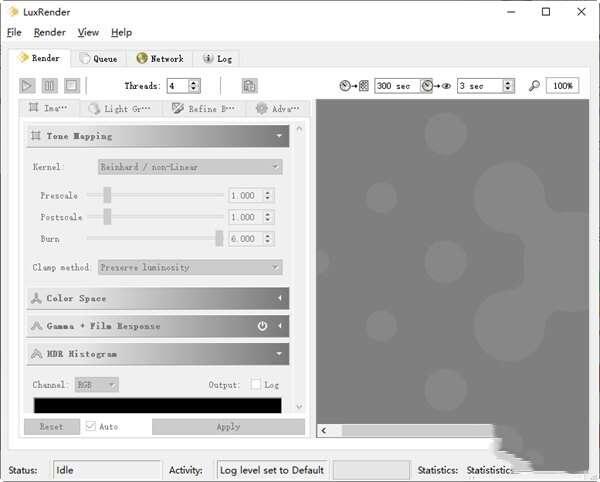Image resolution: width=600 pixels, height=482 pixels.
Task: Click the Apply button
Action: pos(228,426)
